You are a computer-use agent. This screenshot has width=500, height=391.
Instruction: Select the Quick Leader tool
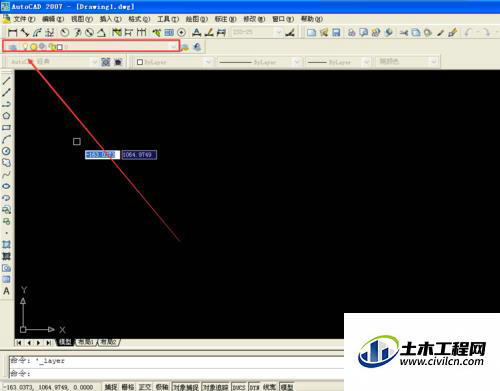(x=156, y=33)
